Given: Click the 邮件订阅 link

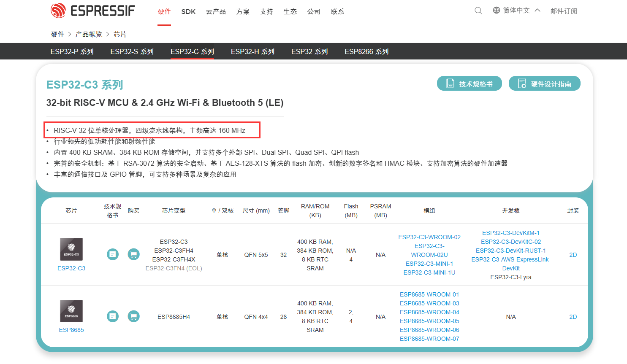Looking at the screenshot, I should 564,11.
